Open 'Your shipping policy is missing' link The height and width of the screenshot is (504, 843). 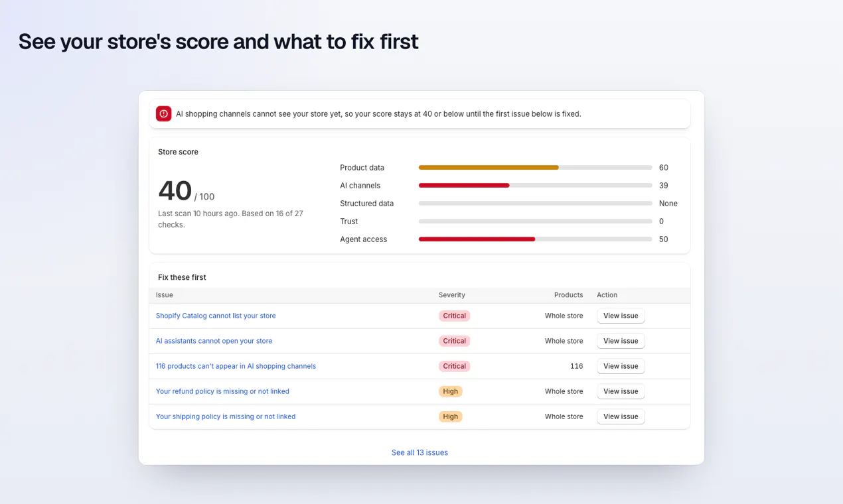click(226, 416)
